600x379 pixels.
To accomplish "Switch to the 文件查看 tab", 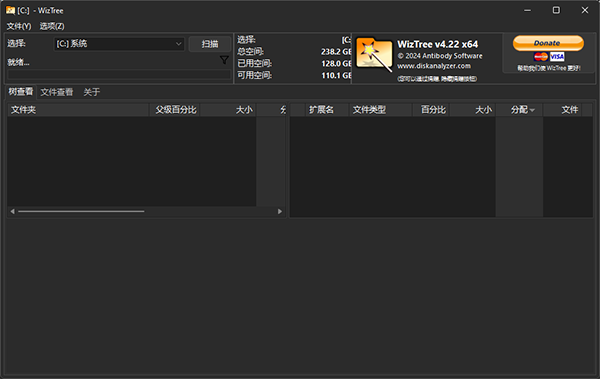I will click(57, 92).
